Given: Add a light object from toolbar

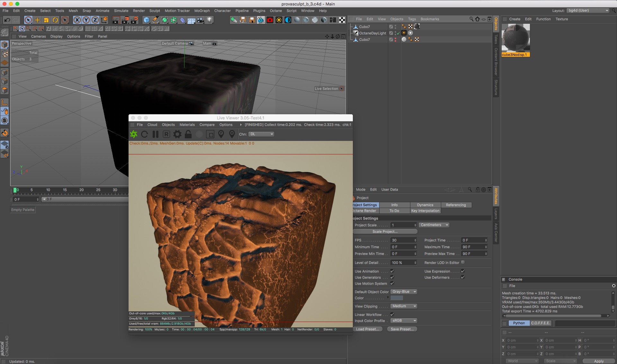Looking at the screenshot, I should [x=210, y=20].
